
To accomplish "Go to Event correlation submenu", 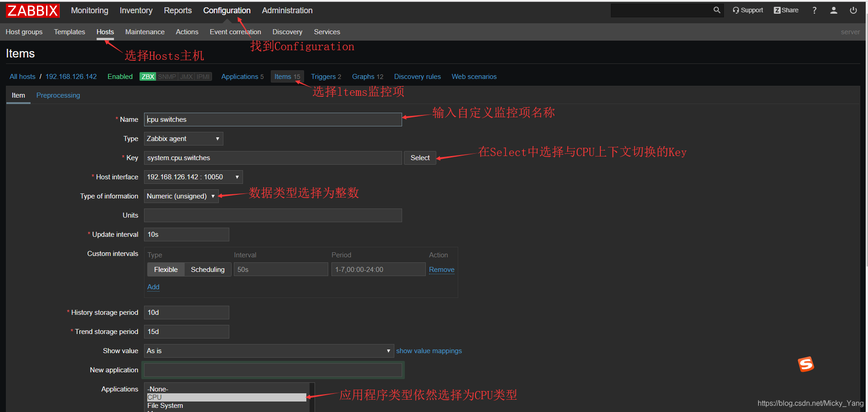I will (235, 32).
